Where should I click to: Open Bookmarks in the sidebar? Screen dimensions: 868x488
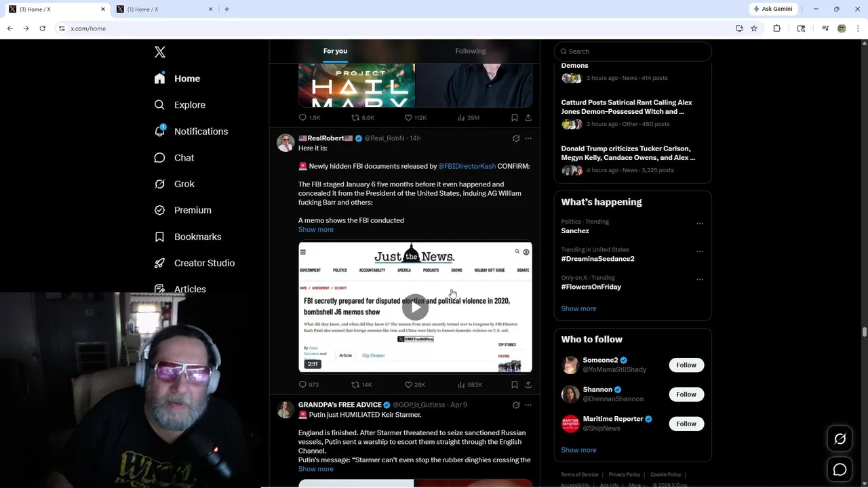(188, 237)
